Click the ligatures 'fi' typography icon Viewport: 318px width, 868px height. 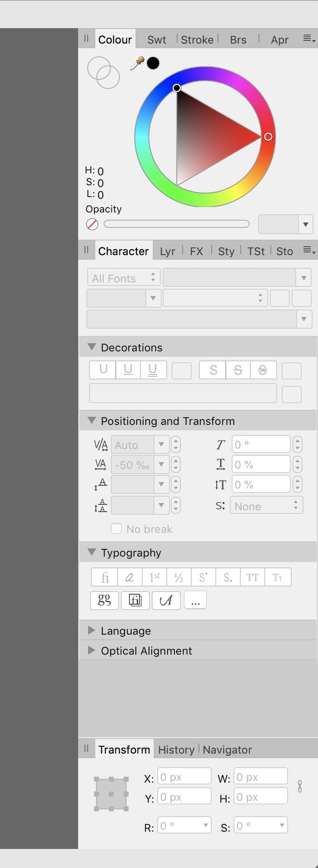coord(104,577)
